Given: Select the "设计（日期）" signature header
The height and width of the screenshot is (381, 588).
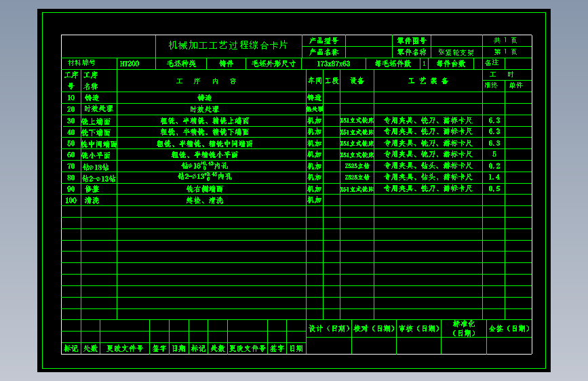Looking at the screenshot, I should point(329,329).
